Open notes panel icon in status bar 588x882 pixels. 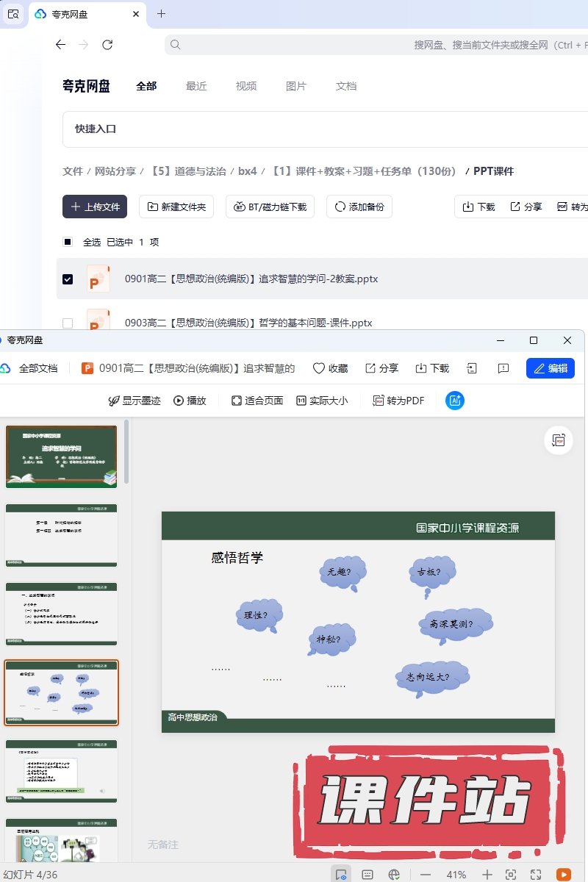point(367,875)
